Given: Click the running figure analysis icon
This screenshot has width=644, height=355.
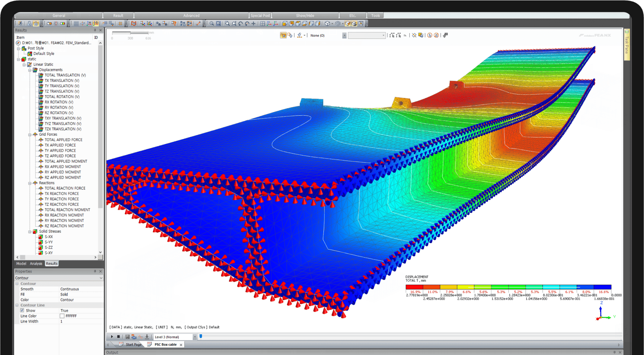Looking at the screenshot, I should click(x=20, y=24).
